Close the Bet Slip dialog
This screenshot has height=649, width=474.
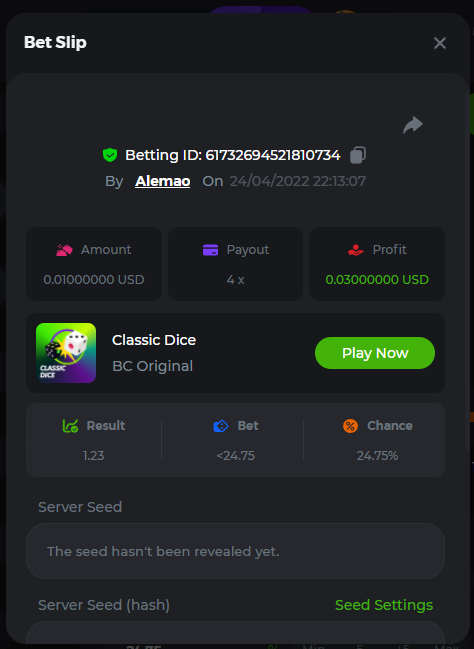440,43
